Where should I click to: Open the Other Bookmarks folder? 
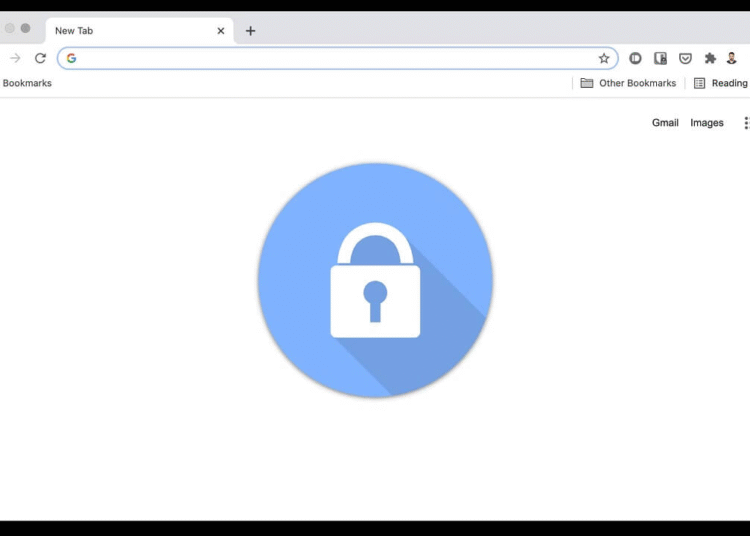(628, 83)
